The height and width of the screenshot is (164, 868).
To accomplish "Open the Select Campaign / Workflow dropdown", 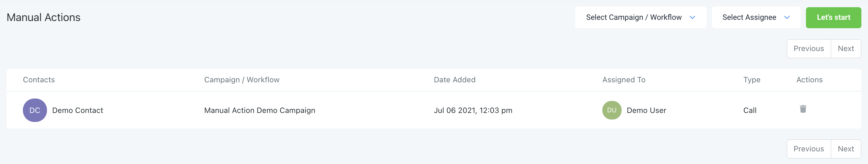I will pos(641,17).
